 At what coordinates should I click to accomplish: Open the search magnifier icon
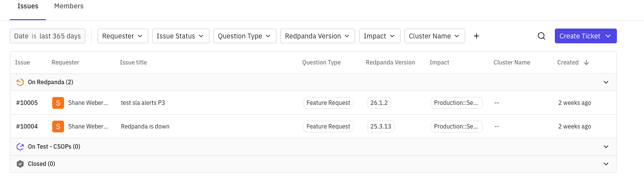pyautogui.click(x=541, y=36)
